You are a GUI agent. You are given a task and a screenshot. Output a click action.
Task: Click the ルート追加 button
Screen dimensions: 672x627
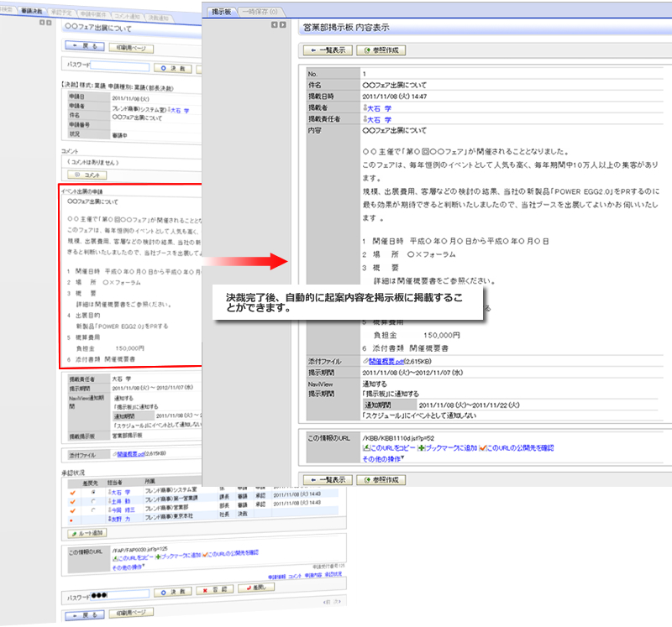[87, 533]
